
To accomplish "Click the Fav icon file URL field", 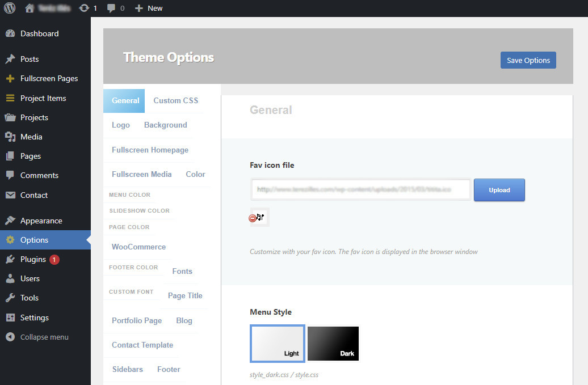I will pos(361,190).
